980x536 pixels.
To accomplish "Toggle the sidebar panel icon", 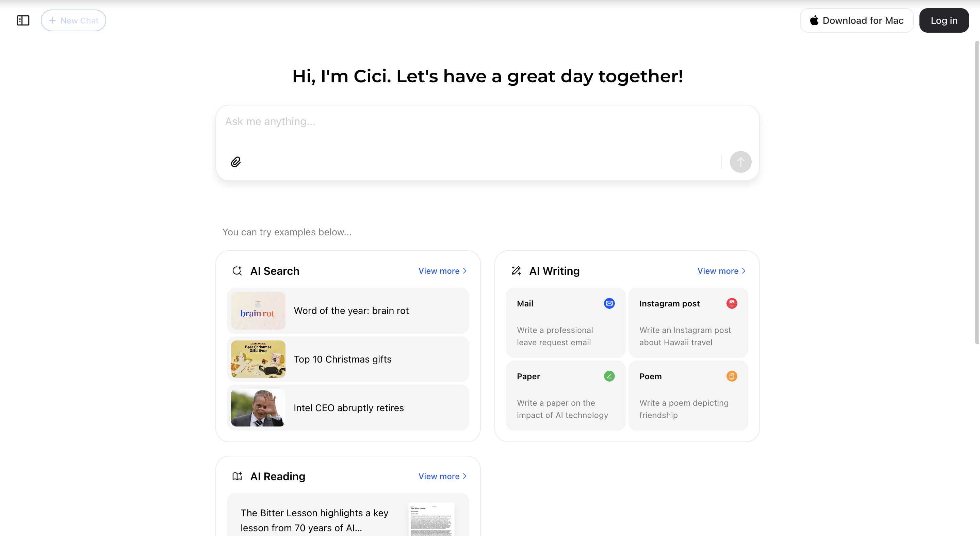I will tap(23, 20).
